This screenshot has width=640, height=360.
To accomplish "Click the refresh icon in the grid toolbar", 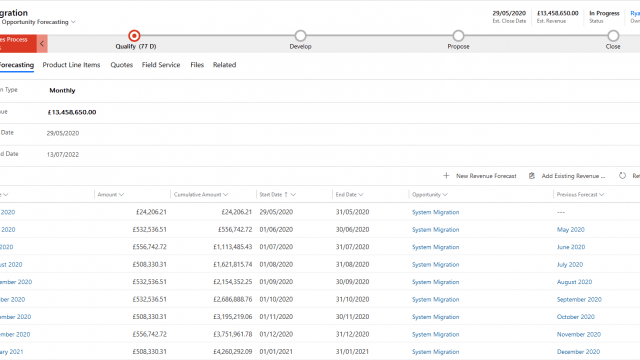I will coord(622,176).
